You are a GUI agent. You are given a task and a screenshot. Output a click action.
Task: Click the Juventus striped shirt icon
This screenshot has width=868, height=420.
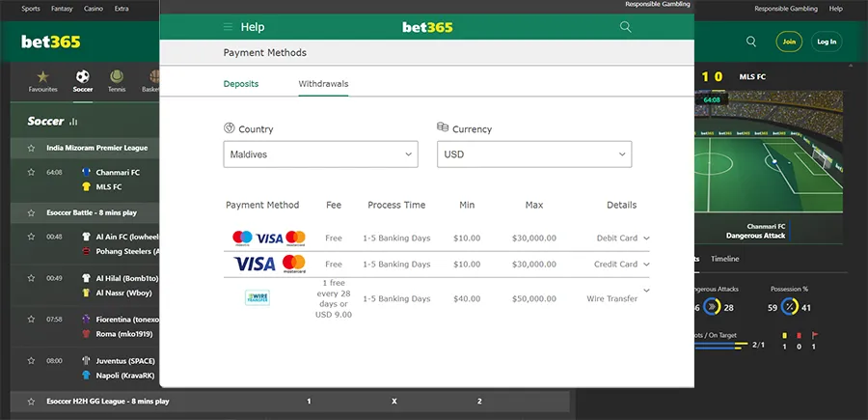[x=87, y=361]
